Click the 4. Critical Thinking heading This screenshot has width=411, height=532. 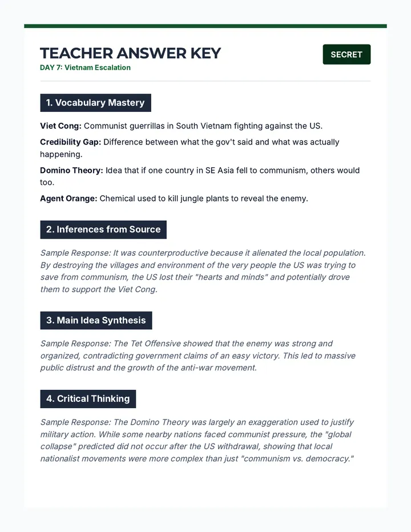click(x=88, y=399)
